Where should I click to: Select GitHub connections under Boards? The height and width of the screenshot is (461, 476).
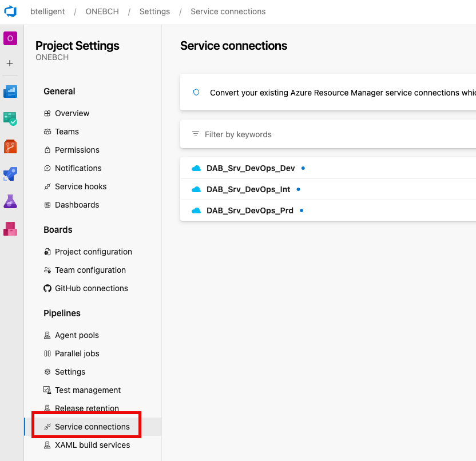pos(91,288)
